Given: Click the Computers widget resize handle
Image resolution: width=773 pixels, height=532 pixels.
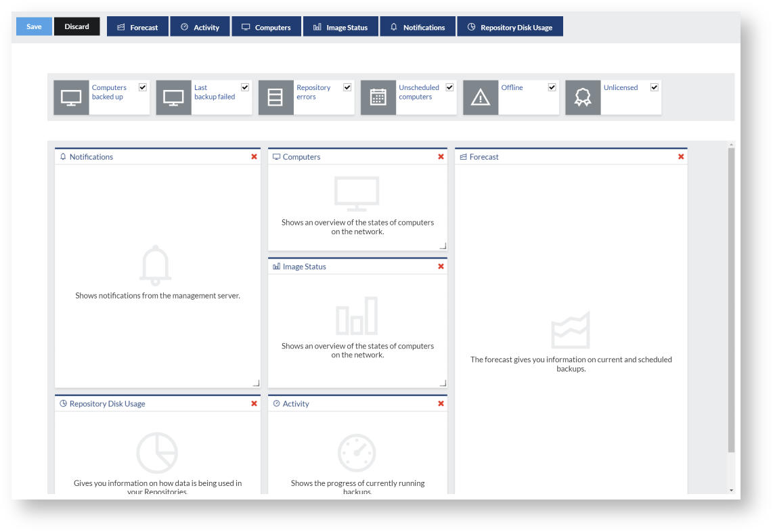Looking at the screenshot, I should coord(443,246).
